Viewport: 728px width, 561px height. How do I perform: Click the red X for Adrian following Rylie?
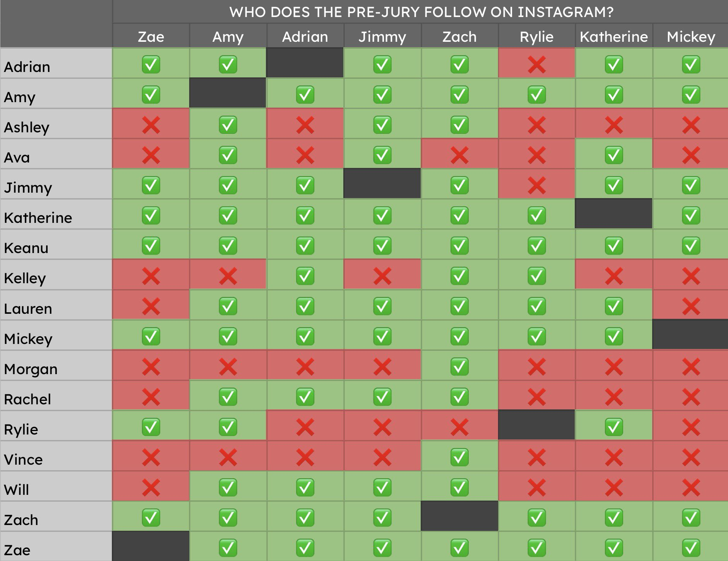[536, 64]
